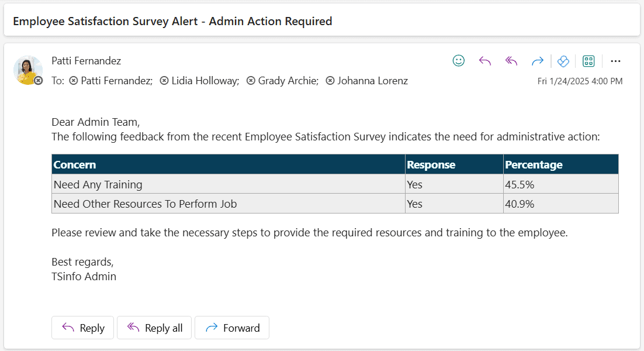Select the Reply all arrow icon in the toolbar
Screen dimensions: 644x351
coord(511,61)
